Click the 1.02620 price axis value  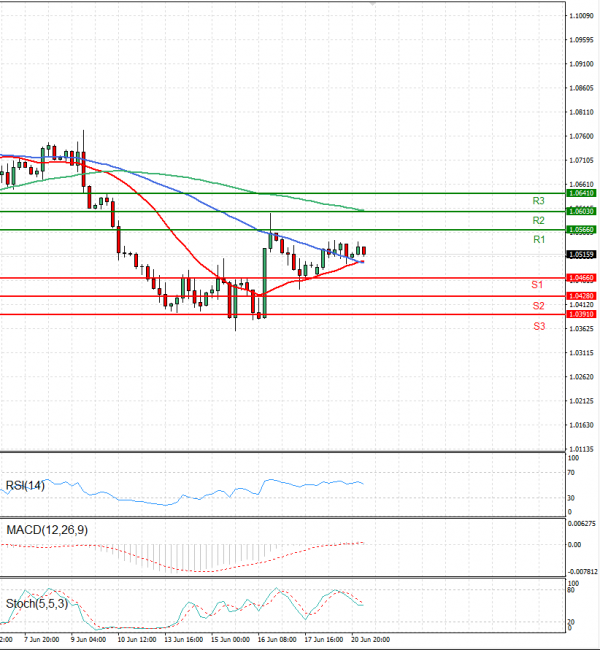582,377
